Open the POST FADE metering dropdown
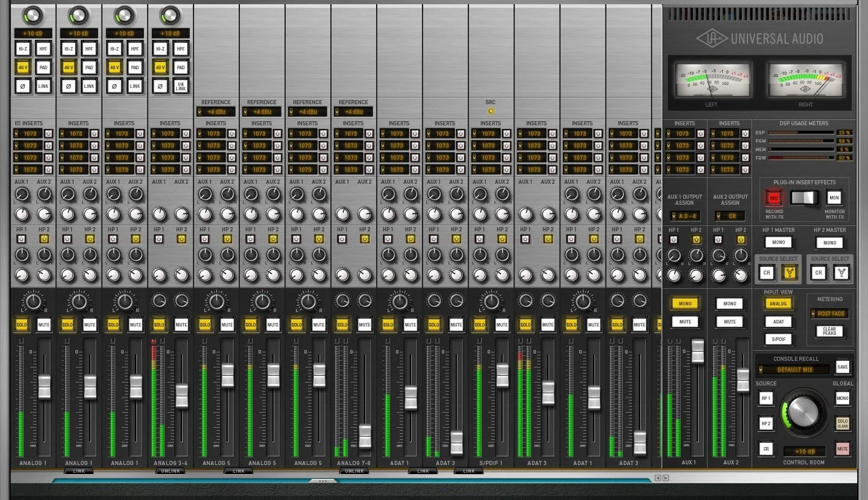Viewport: 868px width, 500px height. pos(829,313)
